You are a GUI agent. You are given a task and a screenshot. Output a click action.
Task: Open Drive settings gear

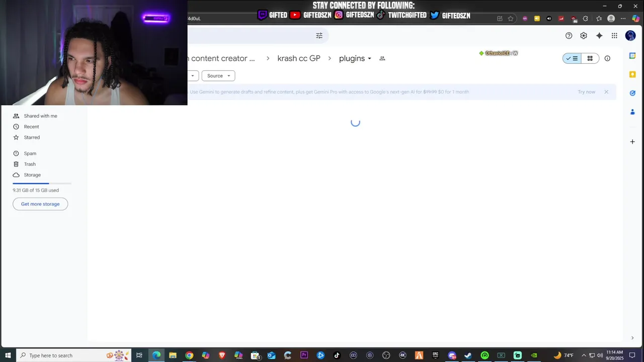(584, 36)
